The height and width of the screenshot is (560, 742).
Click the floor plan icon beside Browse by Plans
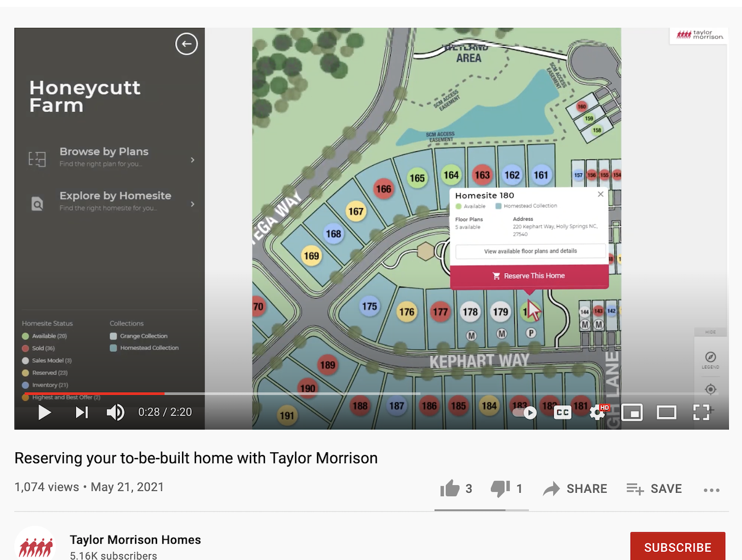tap(37, 159)
